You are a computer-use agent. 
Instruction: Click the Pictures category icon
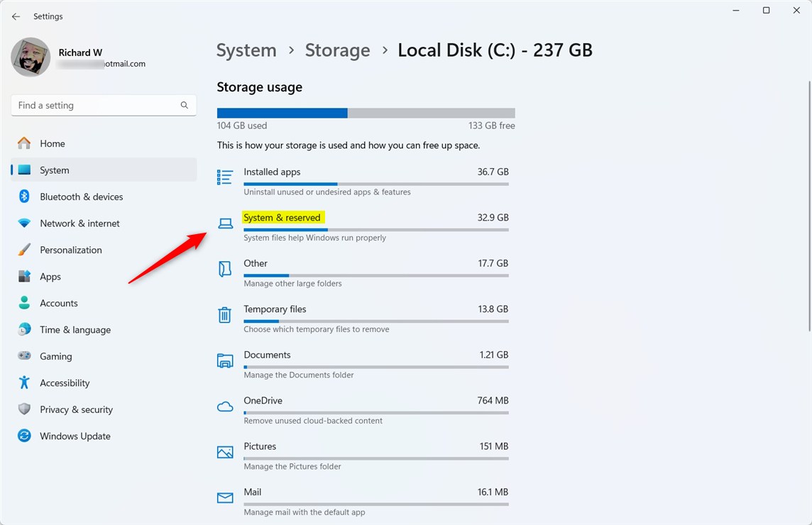pos(225,452)
